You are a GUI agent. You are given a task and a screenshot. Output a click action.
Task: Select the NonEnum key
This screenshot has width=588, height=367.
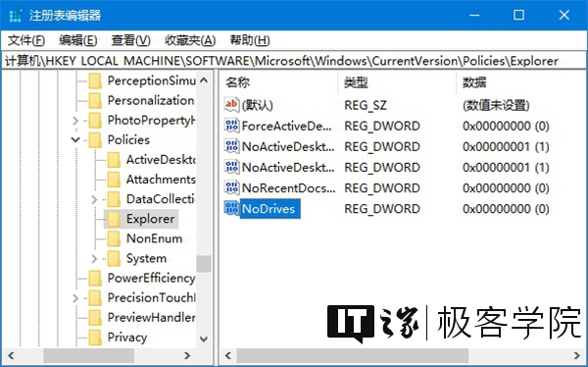154,238
